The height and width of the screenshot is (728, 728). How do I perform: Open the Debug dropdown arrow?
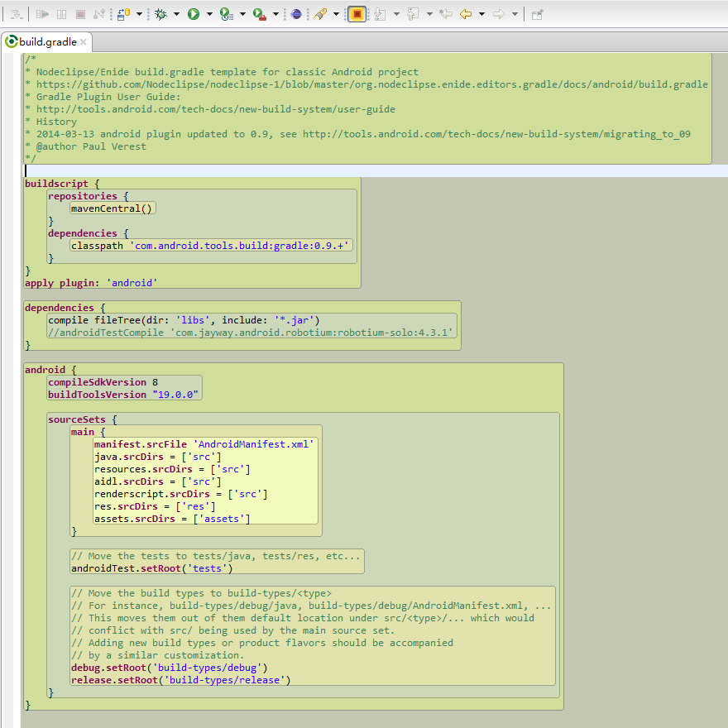[176, 14]
